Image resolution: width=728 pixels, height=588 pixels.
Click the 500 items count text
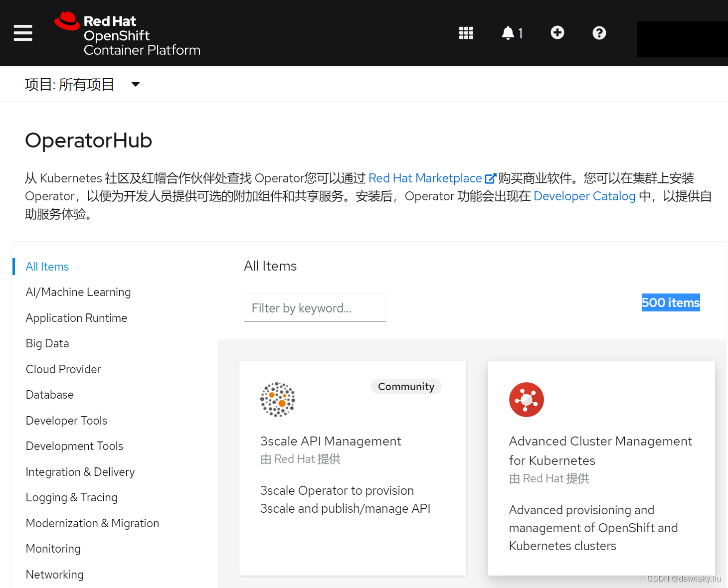point(671,302)
